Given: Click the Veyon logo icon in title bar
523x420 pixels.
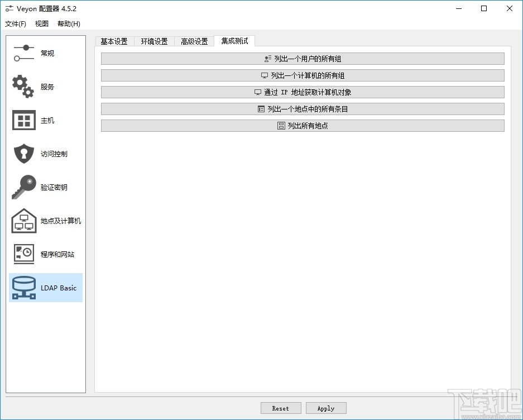Looking at the screenshot, I should 8,8.
